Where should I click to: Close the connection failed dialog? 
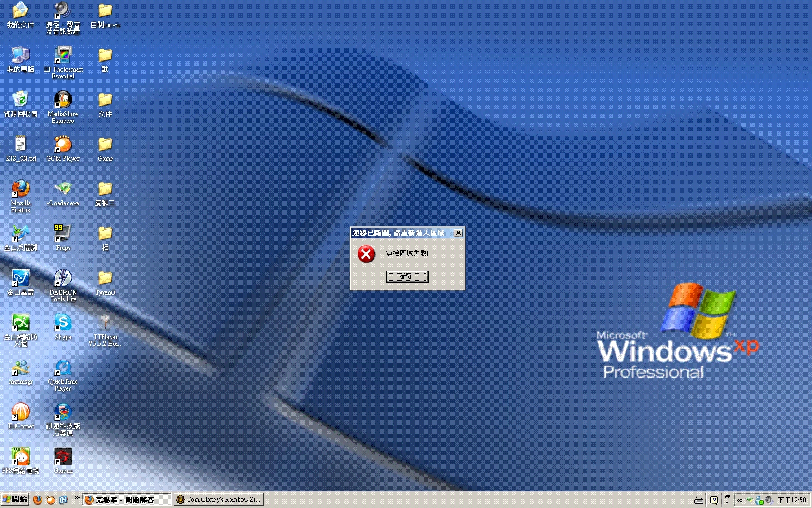[x=458, y=233]
